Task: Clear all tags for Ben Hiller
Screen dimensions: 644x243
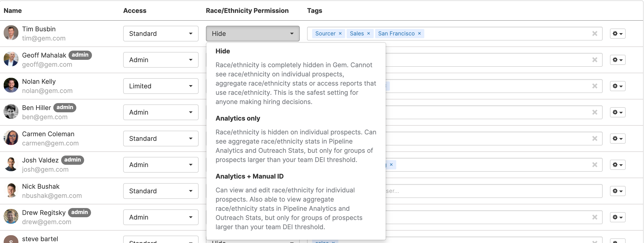Action: (595, 112)
